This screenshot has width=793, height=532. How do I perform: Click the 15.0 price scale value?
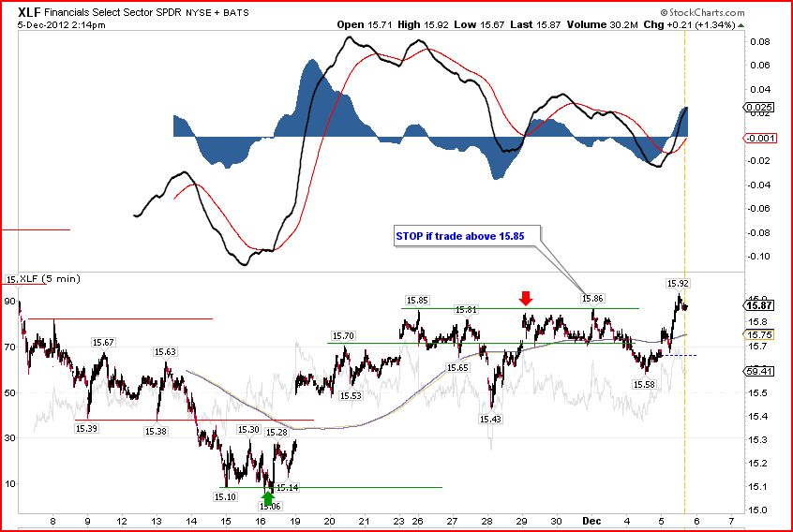point(757,510)
